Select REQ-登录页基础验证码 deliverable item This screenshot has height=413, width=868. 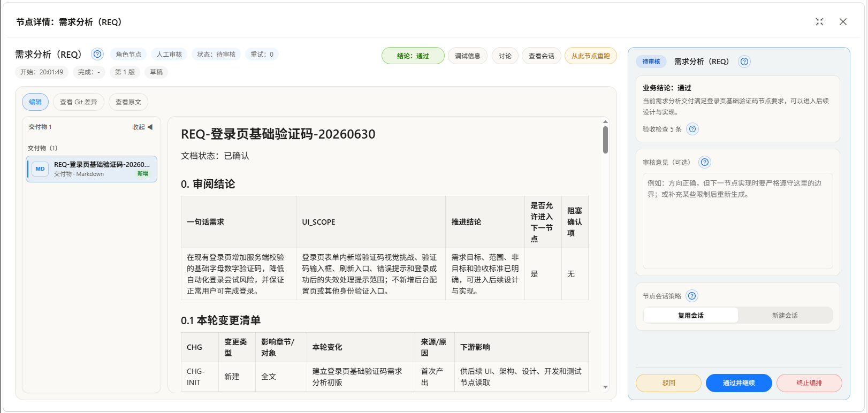pyautogui.click(x=92, y=169)
